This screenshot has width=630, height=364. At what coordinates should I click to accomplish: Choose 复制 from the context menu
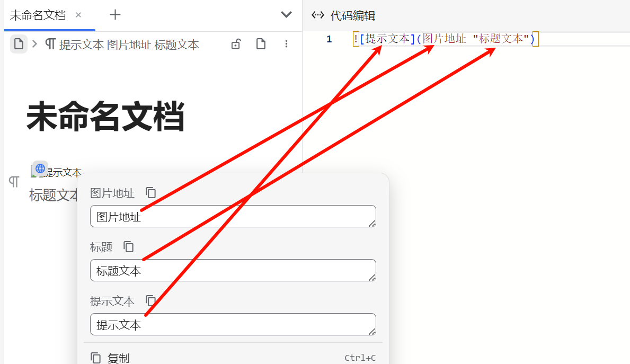pyautogui.click(x=233, y=358)
